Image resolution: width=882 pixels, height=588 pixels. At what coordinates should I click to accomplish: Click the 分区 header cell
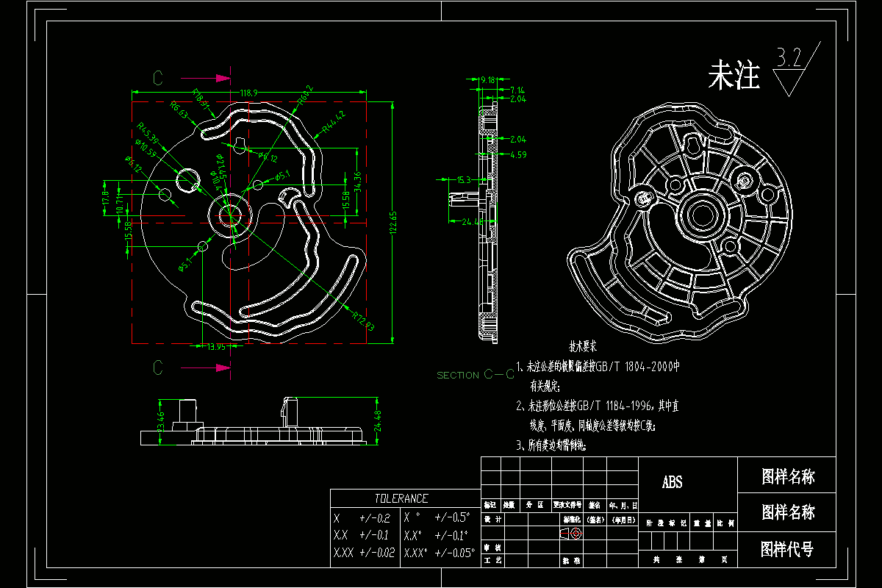[534, 505]
